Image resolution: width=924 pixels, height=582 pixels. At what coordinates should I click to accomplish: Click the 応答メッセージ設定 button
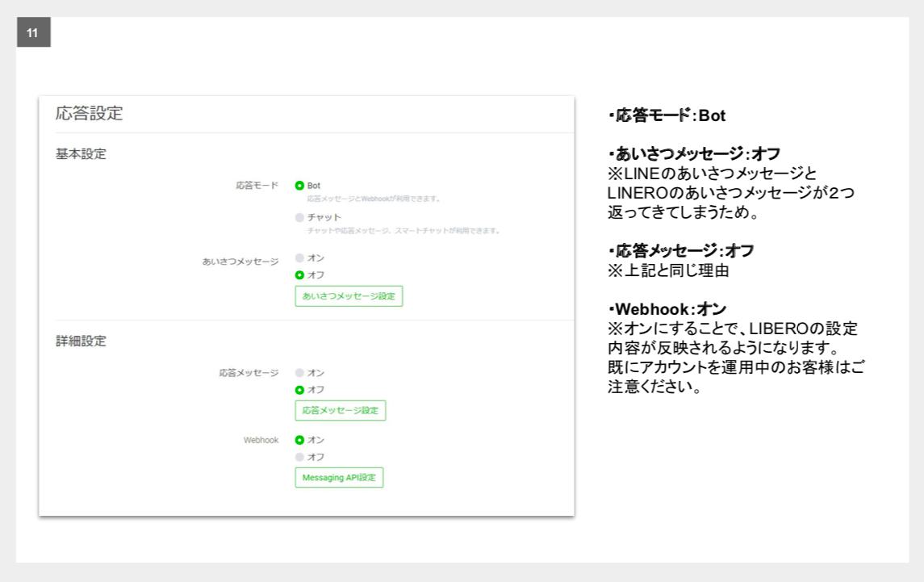pyautogui.click(x=340, y=411)
